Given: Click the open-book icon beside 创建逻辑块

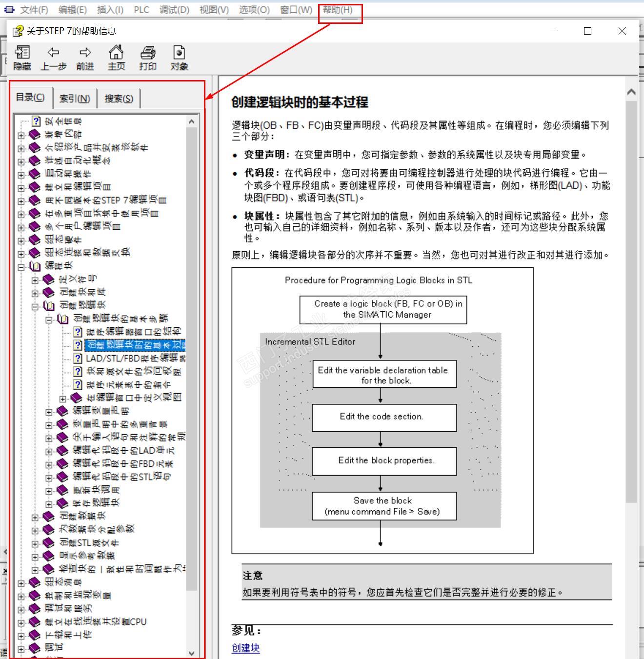Looking at the screenshot, I should [x=49, y=305].
